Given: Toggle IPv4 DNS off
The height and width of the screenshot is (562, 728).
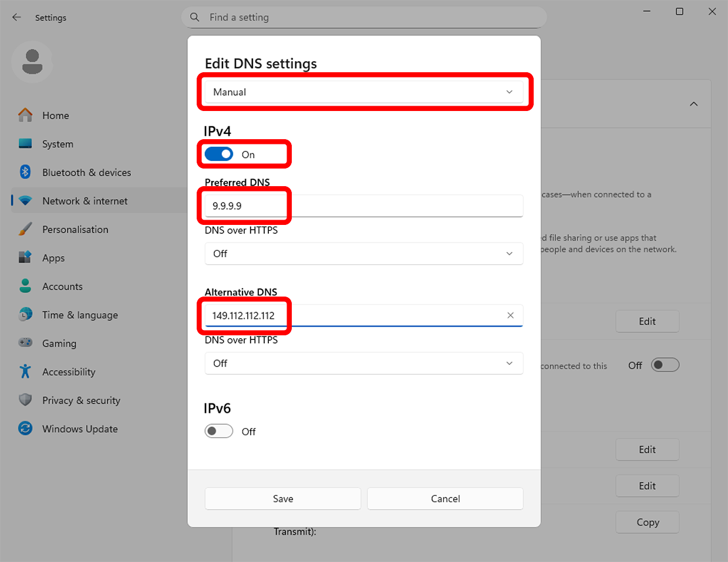Looking at the screenshot, I should tap(218, 154).
